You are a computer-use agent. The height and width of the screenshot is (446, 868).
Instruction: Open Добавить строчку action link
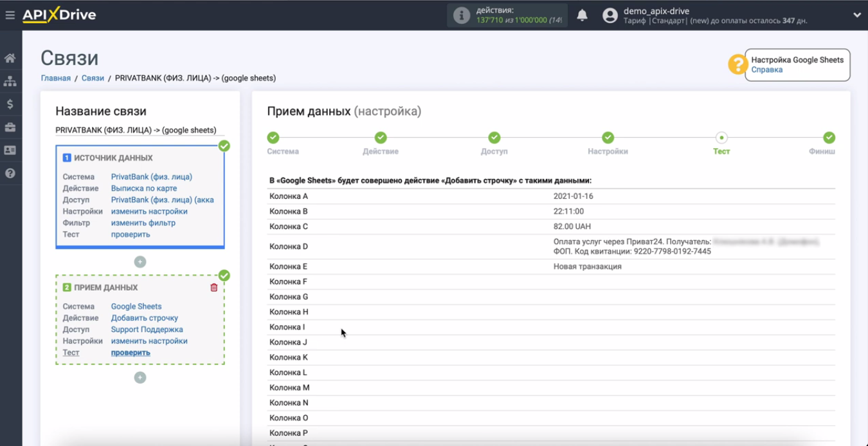(145, 318)
